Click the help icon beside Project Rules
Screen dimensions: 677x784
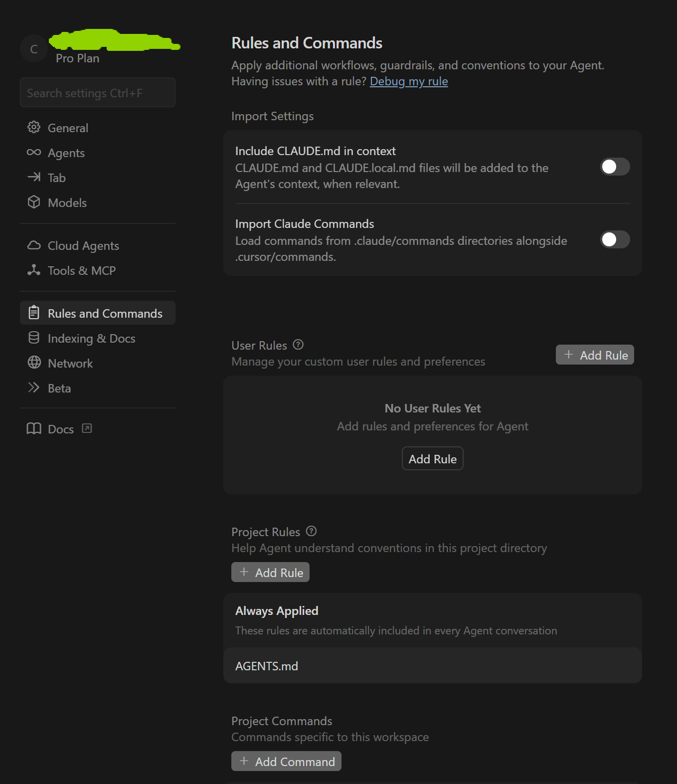311,531
